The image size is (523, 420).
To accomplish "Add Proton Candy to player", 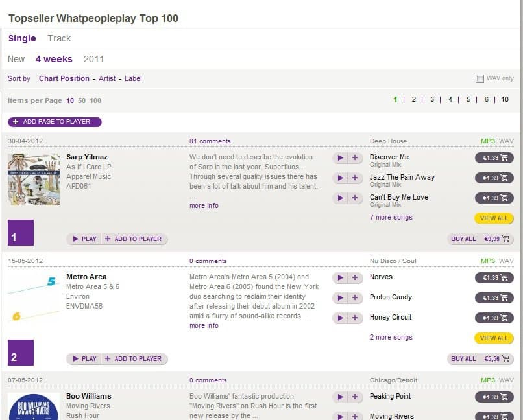I will coord(355,297).
